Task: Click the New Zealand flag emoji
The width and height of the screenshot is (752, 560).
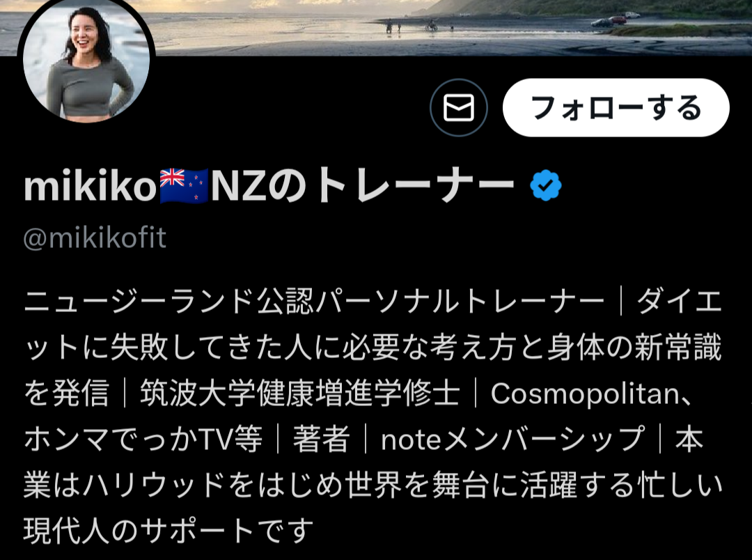Action: pos(184,186)
